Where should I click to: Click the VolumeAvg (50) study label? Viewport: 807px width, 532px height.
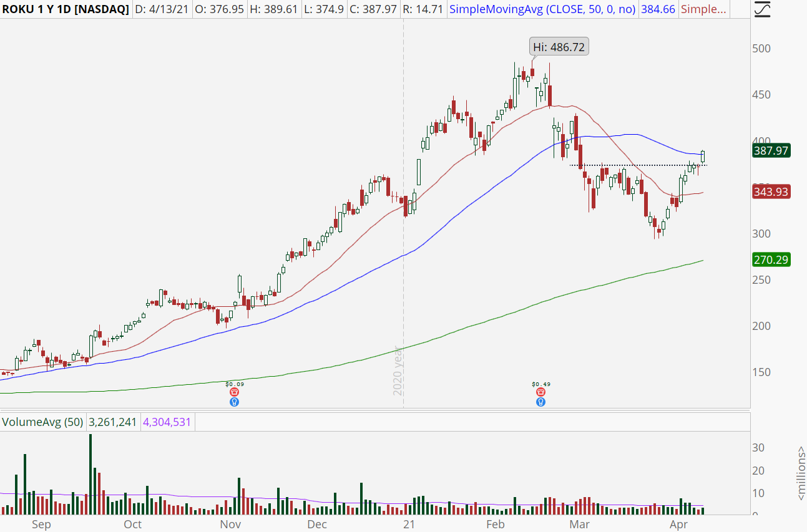[42, 422]
